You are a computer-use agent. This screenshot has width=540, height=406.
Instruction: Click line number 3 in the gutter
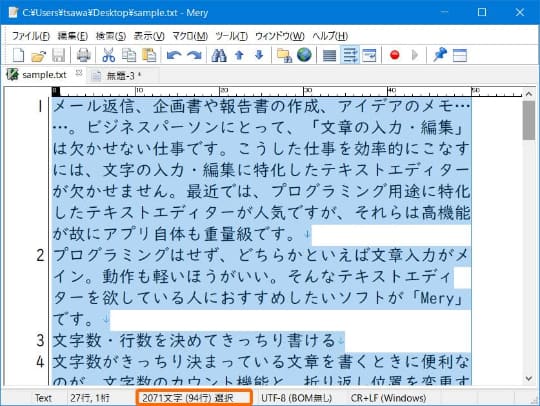click(x=40, y=340)
